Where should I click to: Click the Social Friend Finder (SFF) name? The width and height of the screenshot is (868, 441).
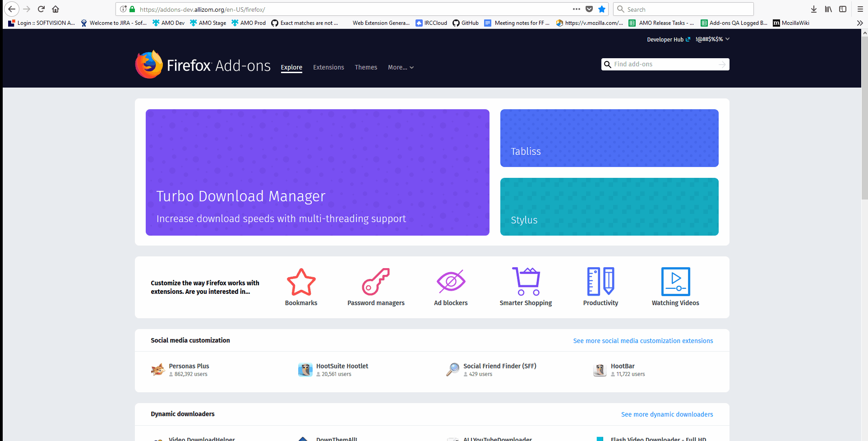click(x=500, y=366)
